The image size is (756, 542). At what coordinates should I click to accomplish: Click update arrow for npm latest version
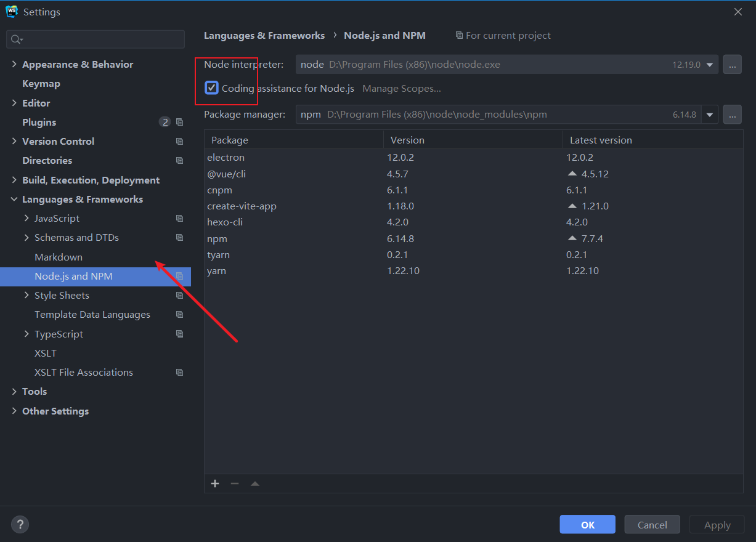point(572,238)
